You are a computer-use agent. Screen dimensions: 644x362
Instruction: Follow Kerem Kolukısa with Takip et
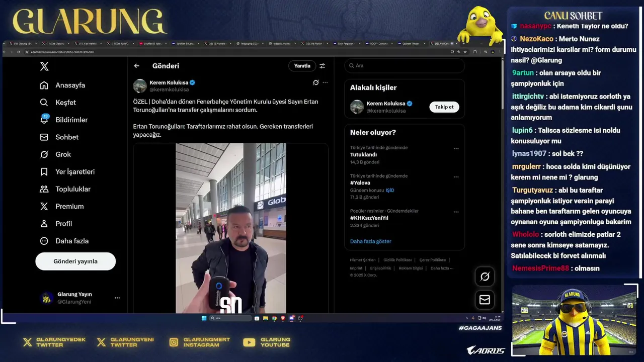(444, 107)
